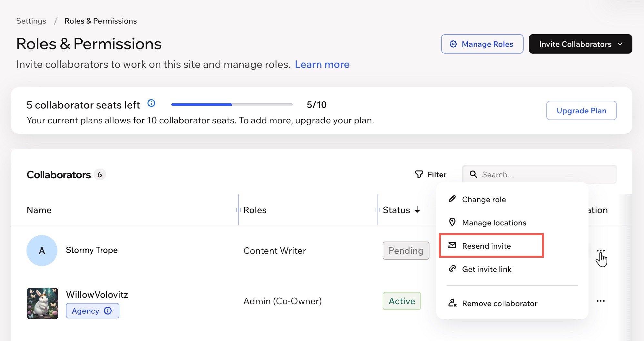
Task: Open more actions for WillowVolovitz
Action: coord(600,301)
